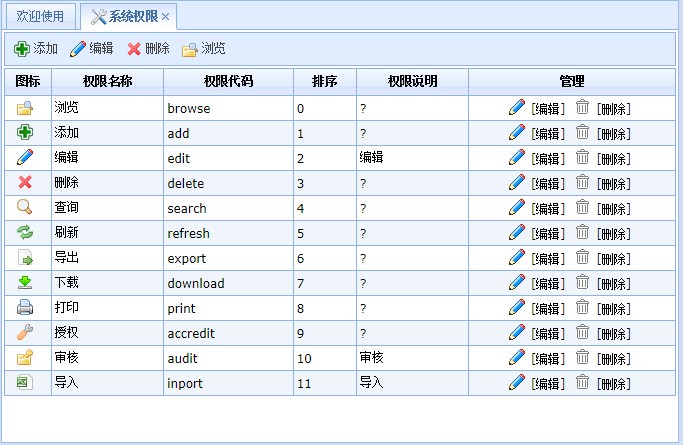Click the red X 删除 toolbar icon
This screenshot has height=445, width=683.
pyautogui.click(x=134, y=49)
